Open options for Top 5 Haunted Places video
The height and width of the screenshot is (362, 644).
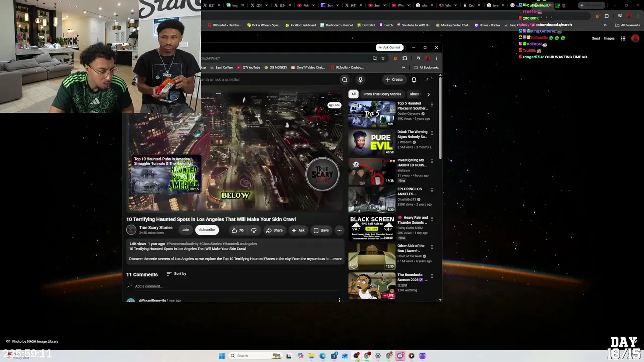tap(432, 105)
